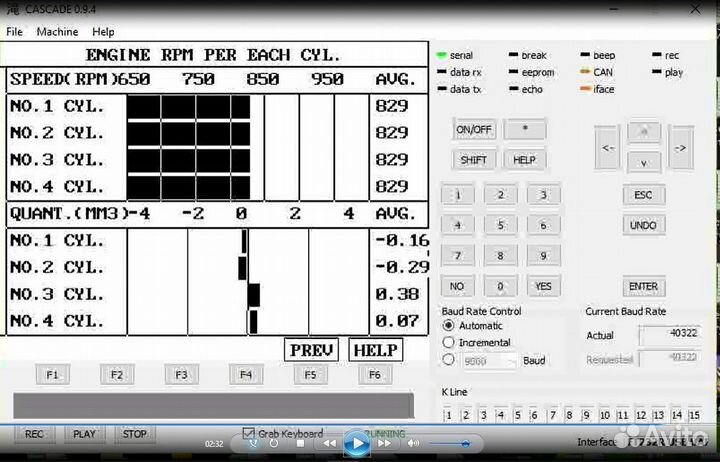Click the green serial indicator

point(441,55)
